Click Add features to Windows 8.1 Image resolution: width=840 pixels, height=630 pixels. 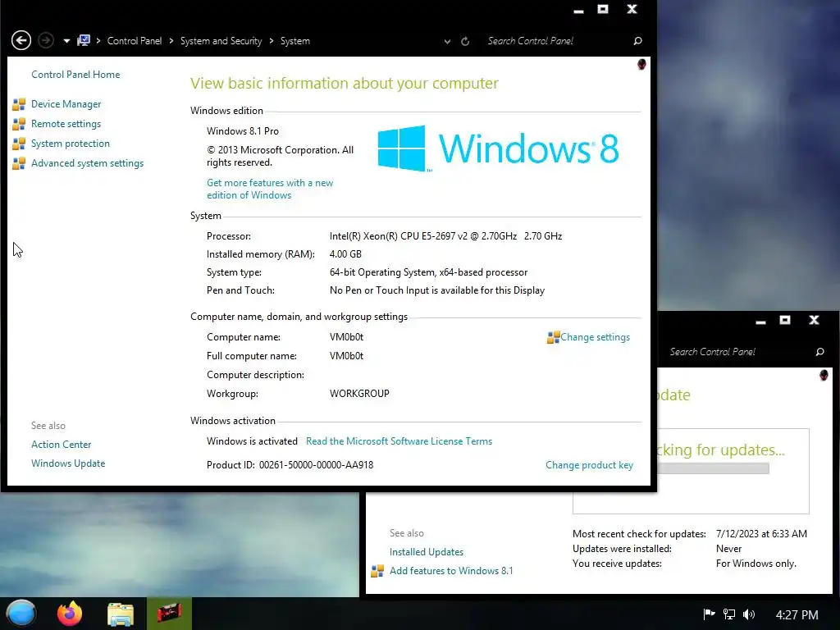[451, 571]
